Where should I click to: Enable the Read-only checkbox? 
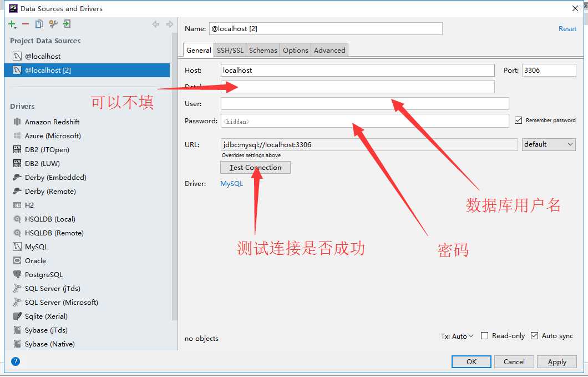pyautogui.click(x=484, y=336)
